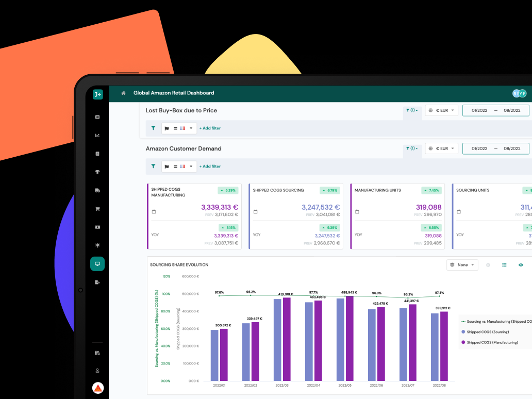Open the shopping cart sidebar icon
Viewport: 532px width, 399px height.
(97, 209)
